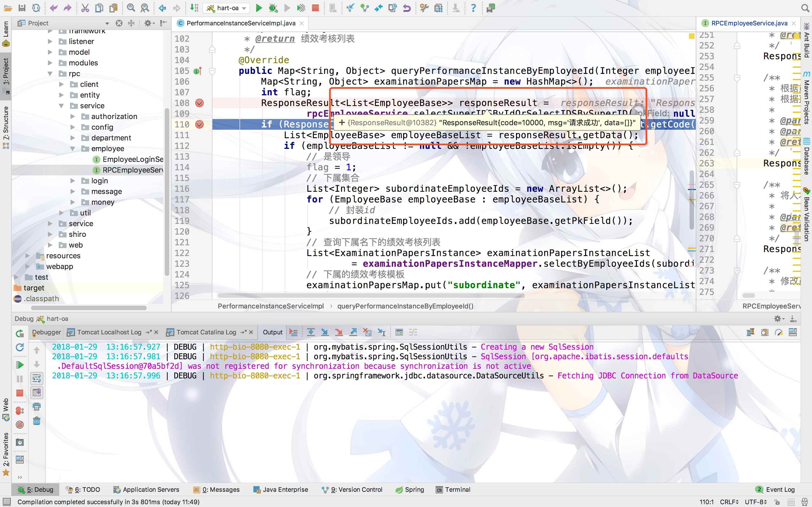Click the Maven Build toolbar icon

coord(490,8)
